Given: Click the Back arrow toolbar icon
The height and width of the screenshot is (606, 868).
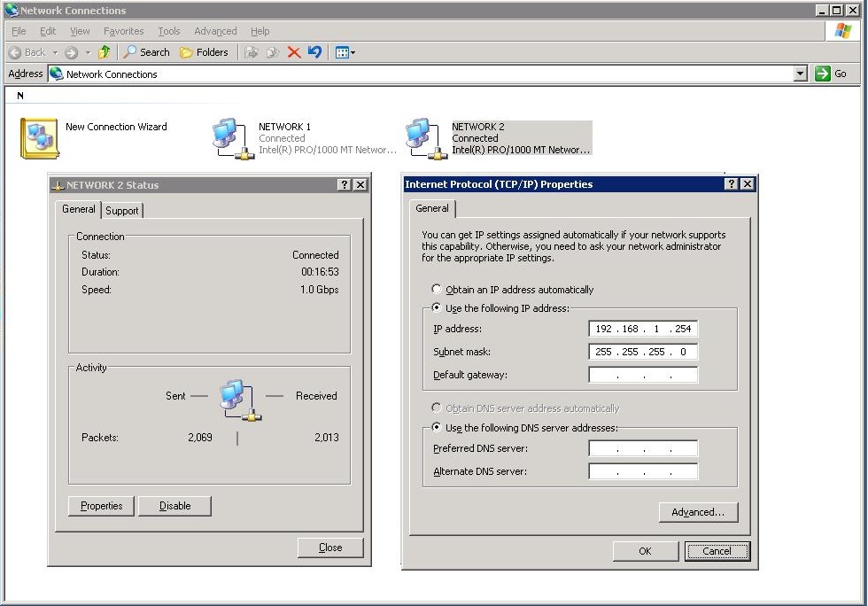Looking at the screenshot, I should tap(16, 52).
